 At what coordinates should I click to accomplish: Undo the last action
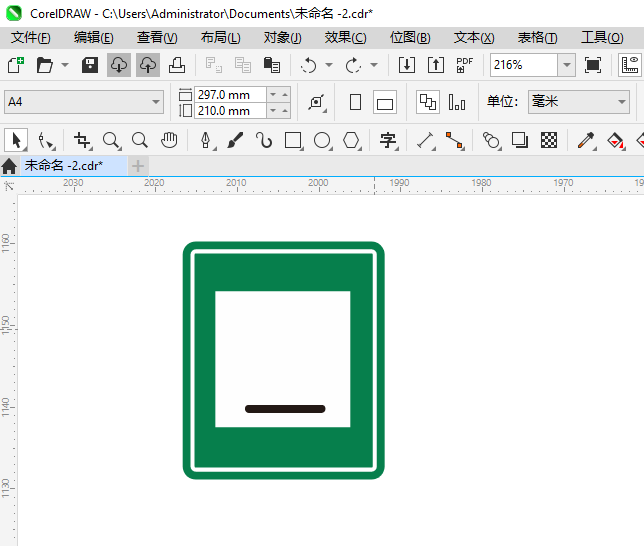[308, 65]
